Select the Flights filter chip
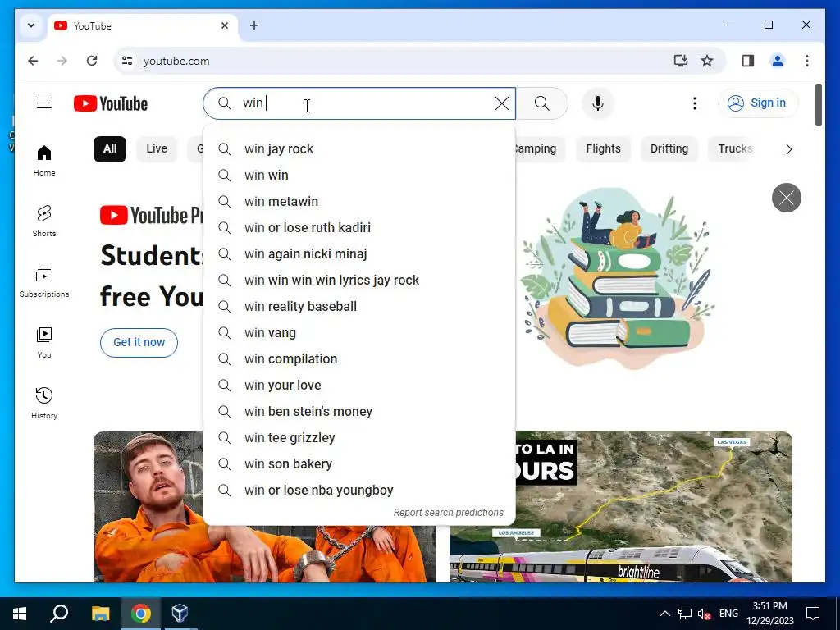 pos(603,149)
